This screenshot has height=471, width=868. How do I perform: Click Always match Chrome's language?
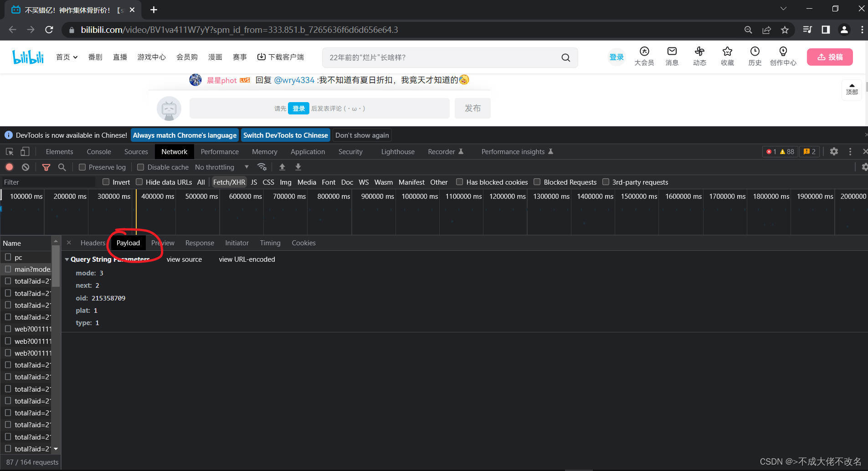pos(185,135)
